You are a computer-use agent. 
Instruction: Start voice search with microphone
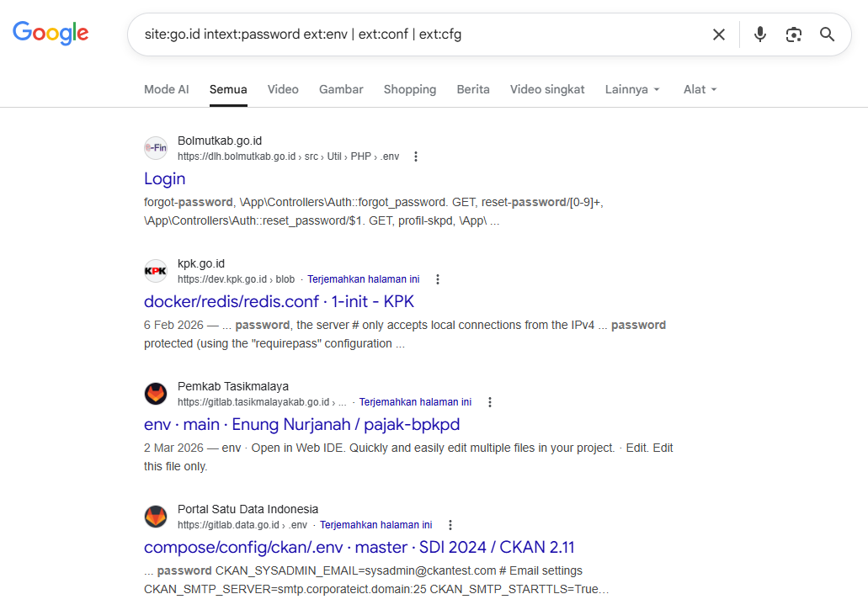coord(759,34)
